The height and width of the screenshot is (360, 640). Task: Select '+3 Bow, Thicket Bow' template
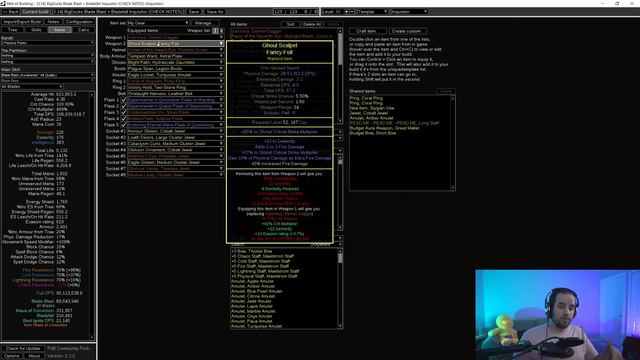pyautogui.click(x=251, y=251)
